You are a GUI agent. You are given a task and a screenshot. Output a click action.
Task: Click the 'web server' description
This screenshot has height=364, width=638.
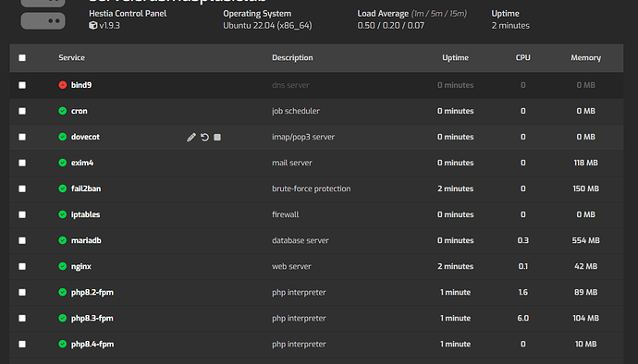[291, 266]
